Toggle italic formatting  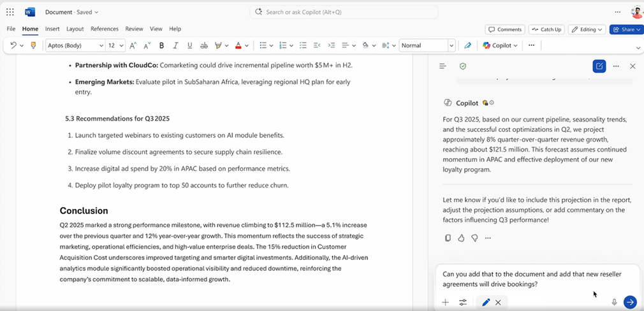(175, 45)
